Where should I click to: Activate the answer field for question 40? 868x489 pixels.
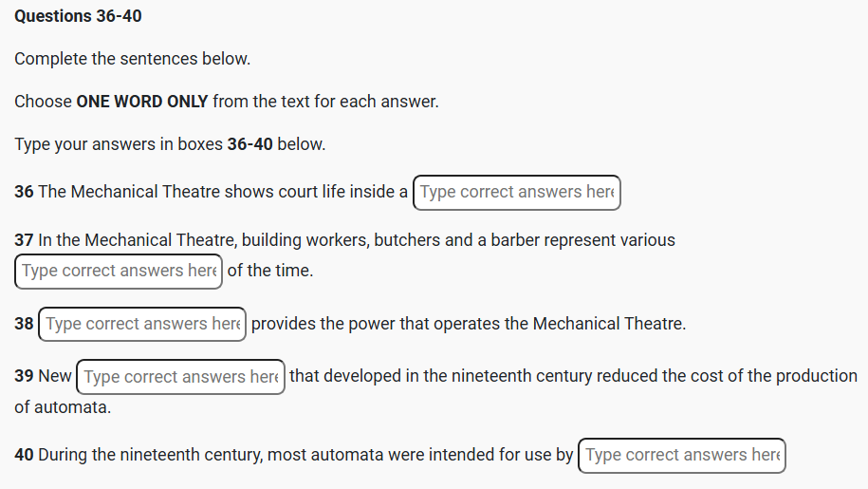point(682,455)
